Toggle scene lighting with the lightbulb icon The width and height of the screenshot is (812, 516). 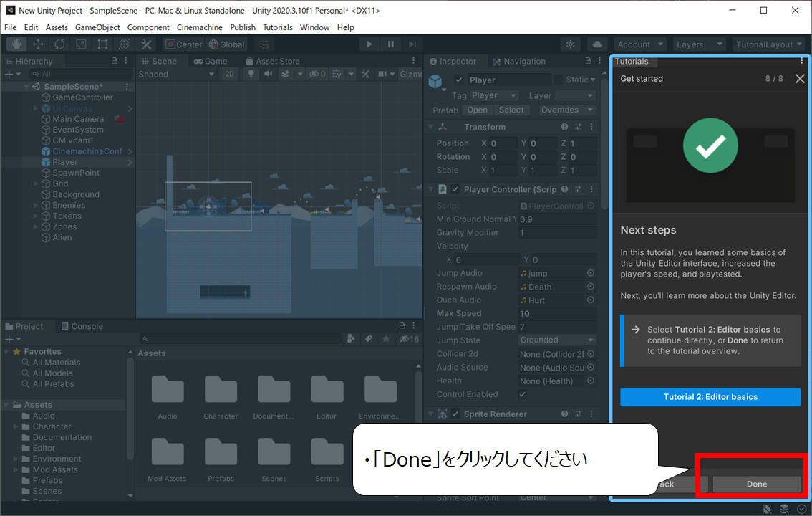tap(251, 74)
